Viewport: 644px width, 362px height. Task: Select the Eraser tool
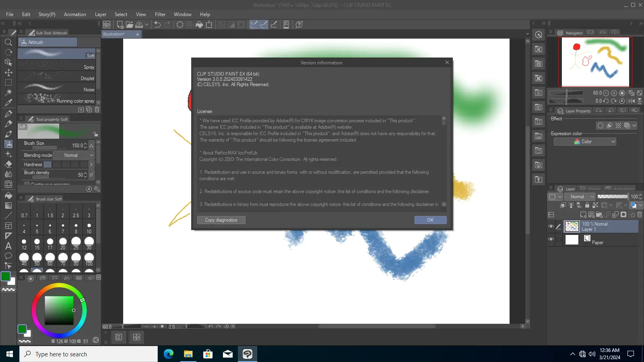8,164
